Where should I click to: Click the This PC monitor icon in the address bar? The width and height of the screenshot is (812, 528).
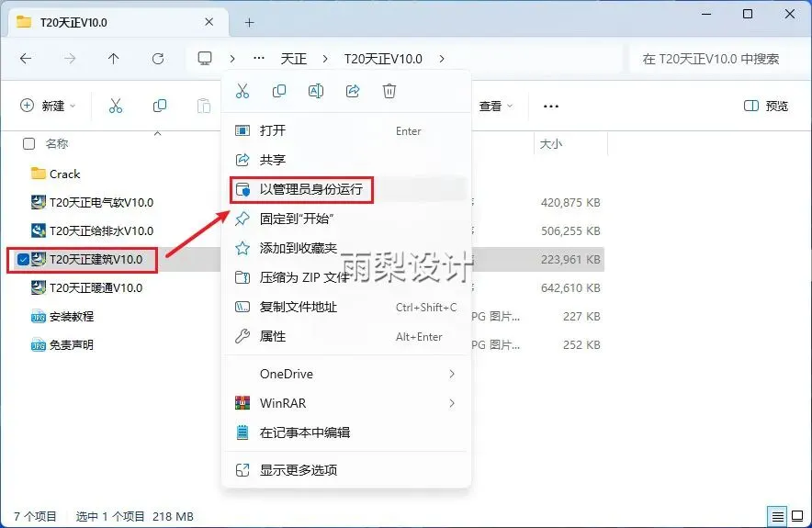pyautogui.click(x=205, y=59)
